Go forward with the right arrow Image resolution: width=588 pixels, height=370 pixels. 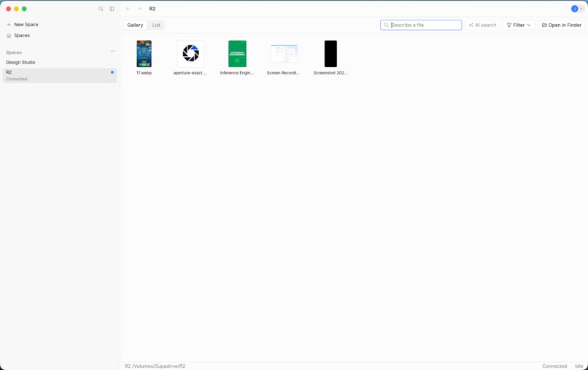point(139,9)
